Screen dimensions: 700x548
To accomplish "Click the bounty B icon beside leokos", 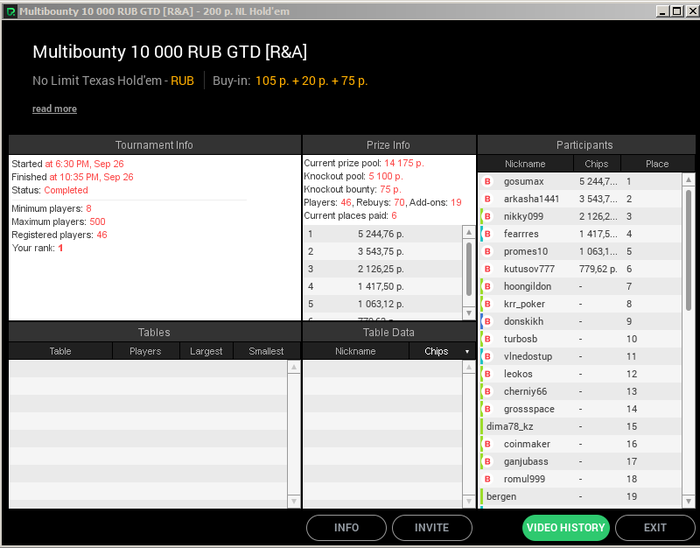I will tap(488, 374).
